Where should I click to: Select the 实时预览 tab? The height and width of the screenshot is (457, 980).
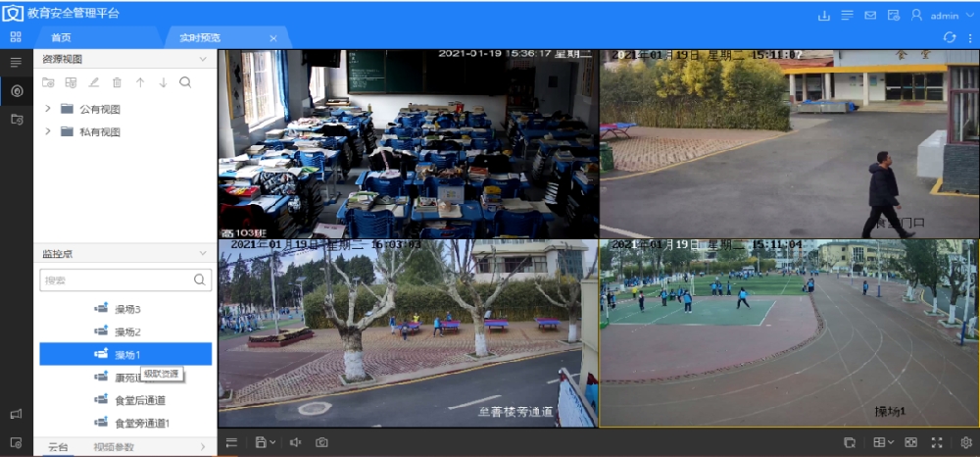tap(200, 38)
